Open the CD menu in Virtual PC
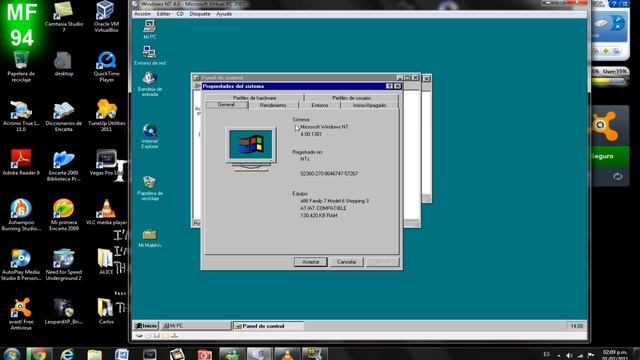The width and height of the screenshot is (640, 360). (180, 14)
